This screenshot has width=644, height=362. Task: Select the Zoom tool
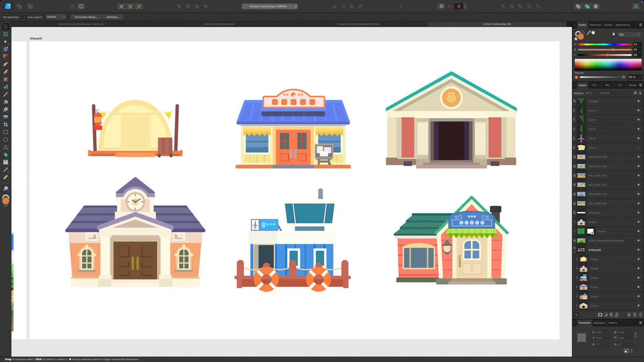pos(6,189)
